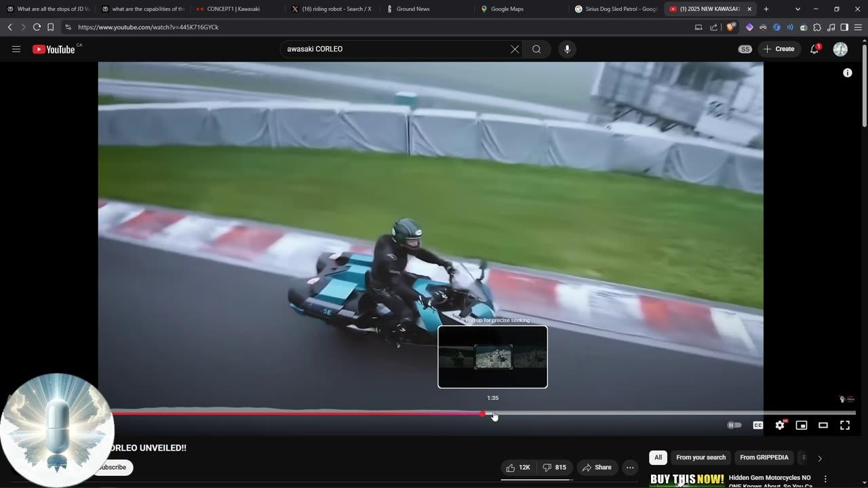Subscribe to the channel

point(113,467)
